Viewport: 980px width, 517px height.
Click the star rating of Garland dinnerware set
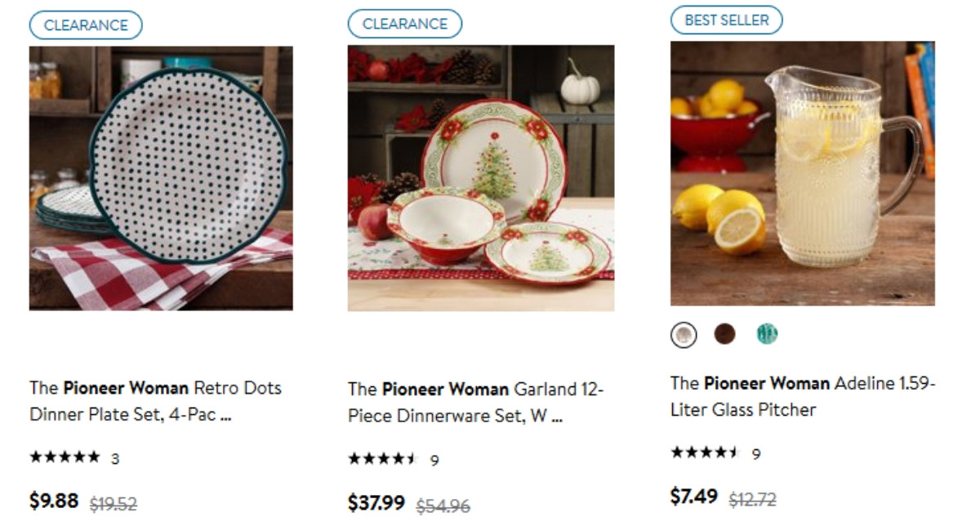pos(382,459)
